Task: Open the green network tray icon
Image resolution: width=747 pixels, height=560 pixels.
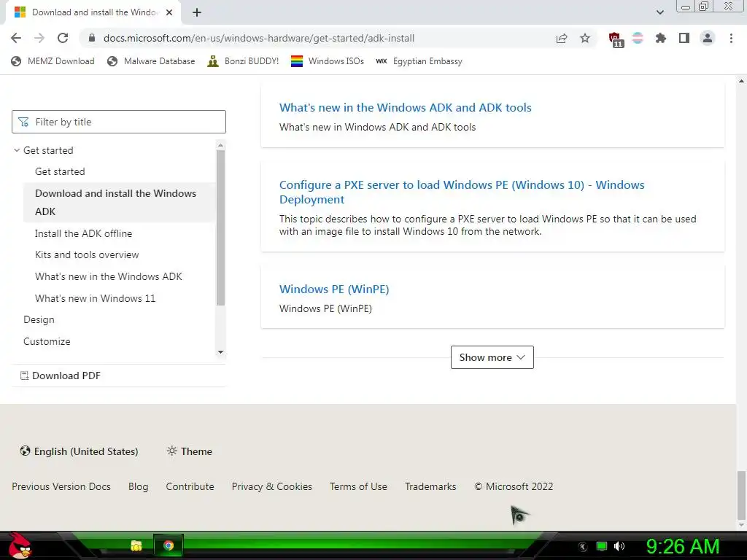Action: tap(602, 546)
